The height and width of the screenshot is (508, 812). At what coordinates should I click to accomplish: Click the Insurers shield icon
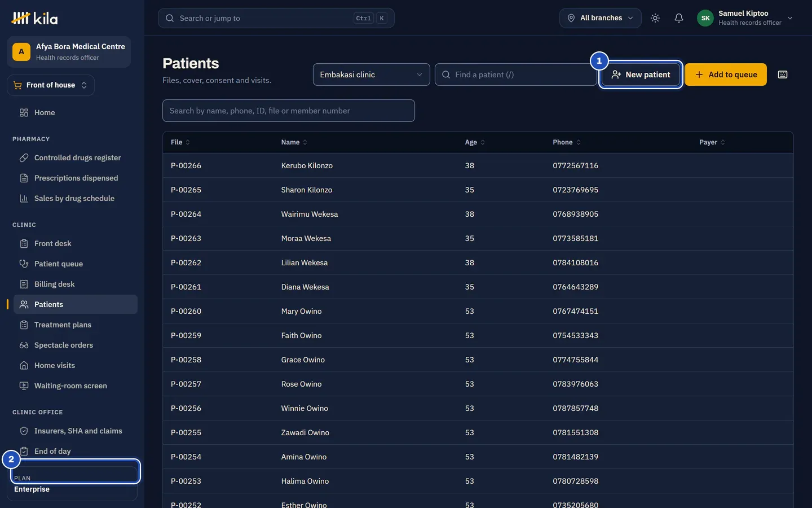(24, 431)
